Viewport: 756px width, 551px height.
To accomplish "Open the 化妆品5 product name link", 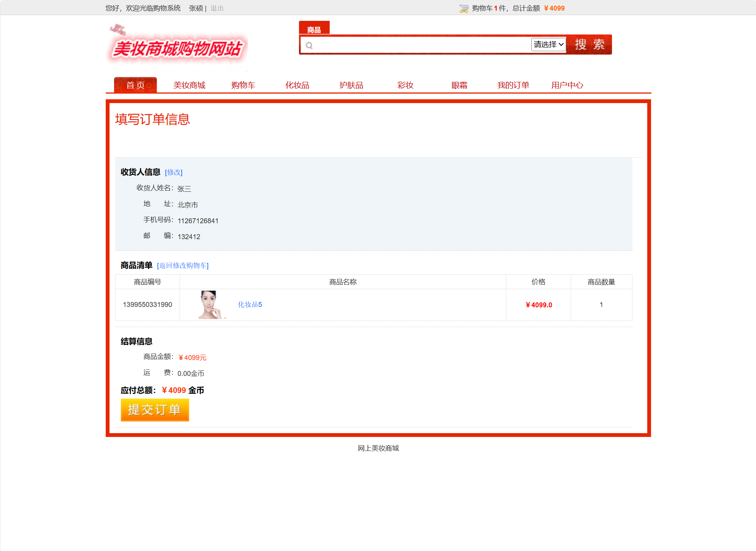I will [250, 304].
